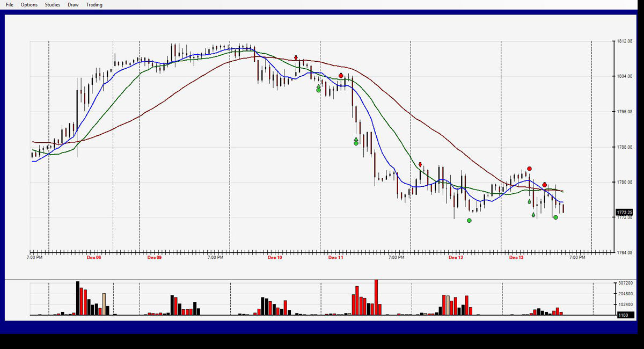Click the 1788.08 price axis label

coord(625,147)
